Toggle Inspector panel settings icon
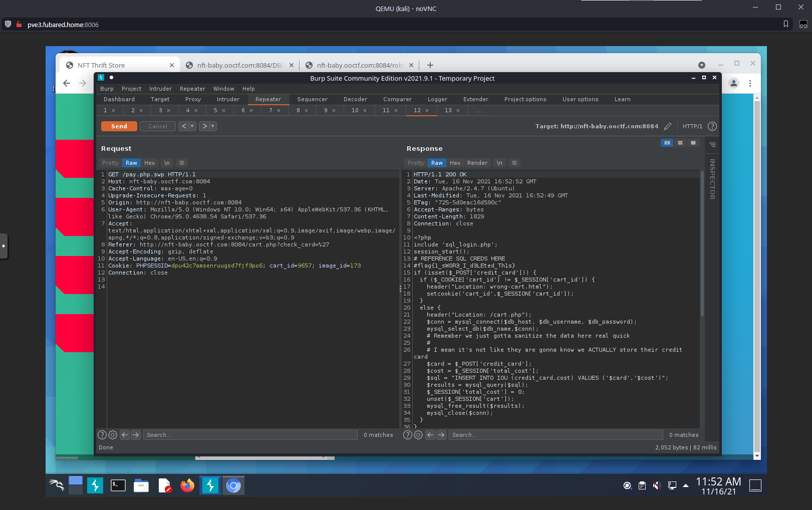 click(x=712, y=145)
